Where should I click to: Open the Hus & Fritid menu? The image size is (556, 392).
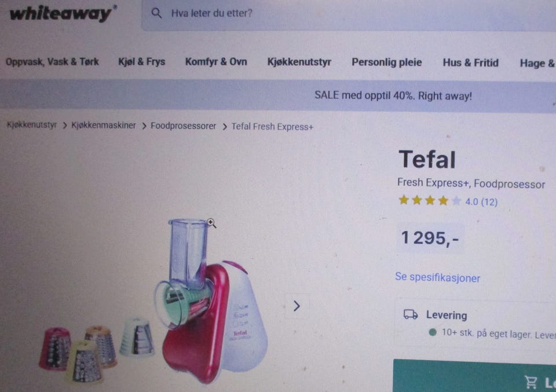point(470,63)
